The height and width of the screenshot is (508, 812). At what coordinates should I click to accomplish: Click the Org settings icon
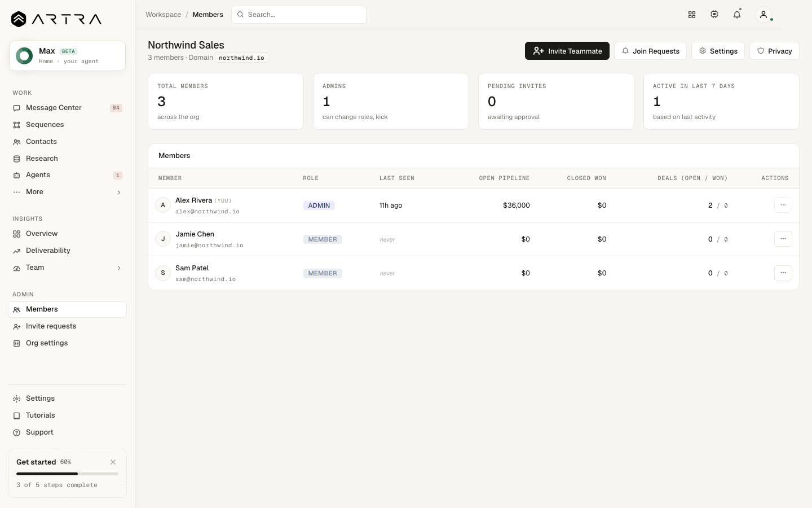pos(17,343)
